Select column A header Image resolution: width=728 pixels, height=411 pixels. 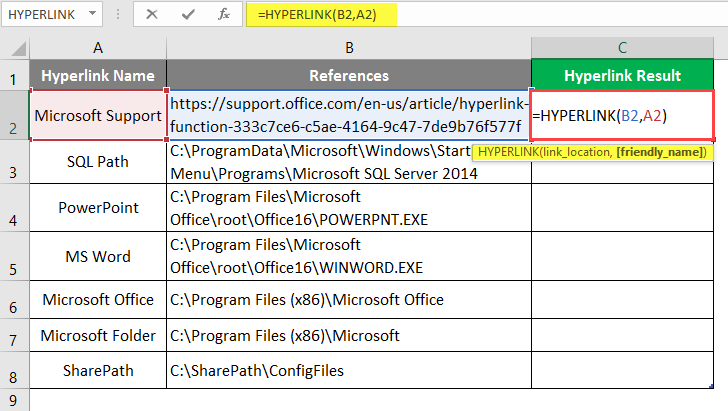pyautogui.click(x=98, y=48)
